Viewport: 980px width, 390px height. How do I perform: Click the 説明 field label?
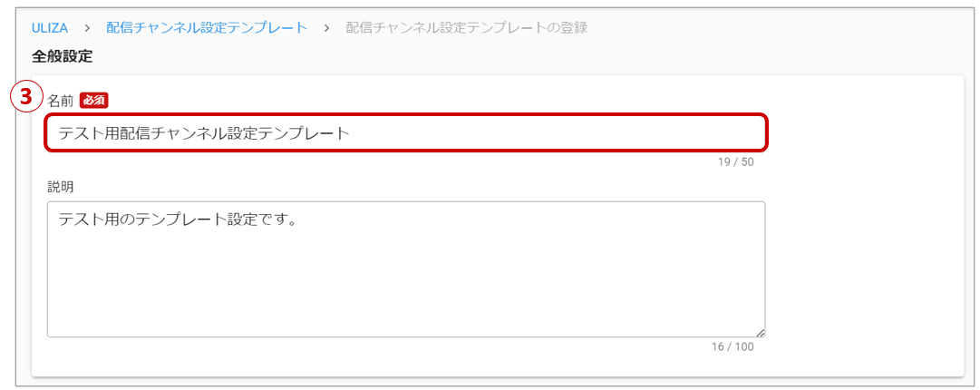point(61,186)
